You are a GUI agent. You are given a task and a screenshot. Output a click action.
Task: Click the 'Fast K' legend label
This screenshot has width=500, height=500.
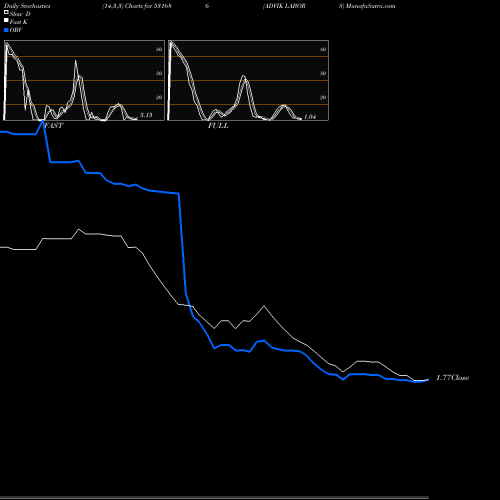(19, 22)
